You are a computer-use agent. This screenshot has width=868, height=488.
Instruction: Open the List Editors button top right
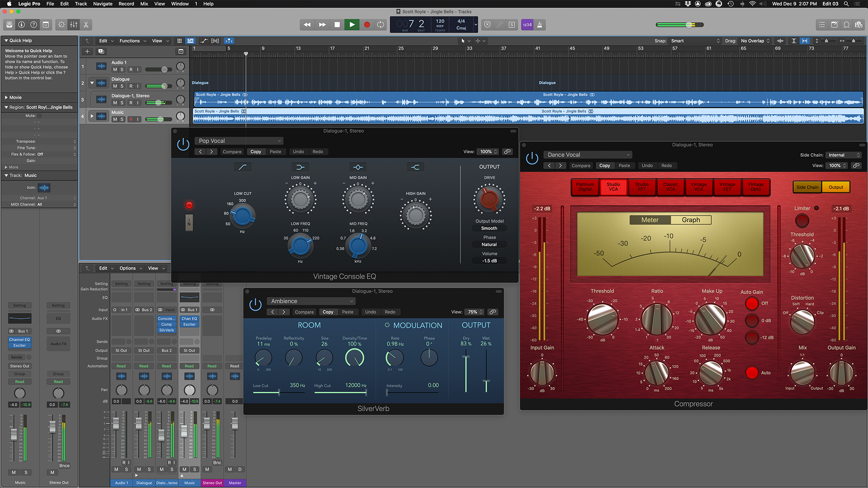click(x=822, y=25)
